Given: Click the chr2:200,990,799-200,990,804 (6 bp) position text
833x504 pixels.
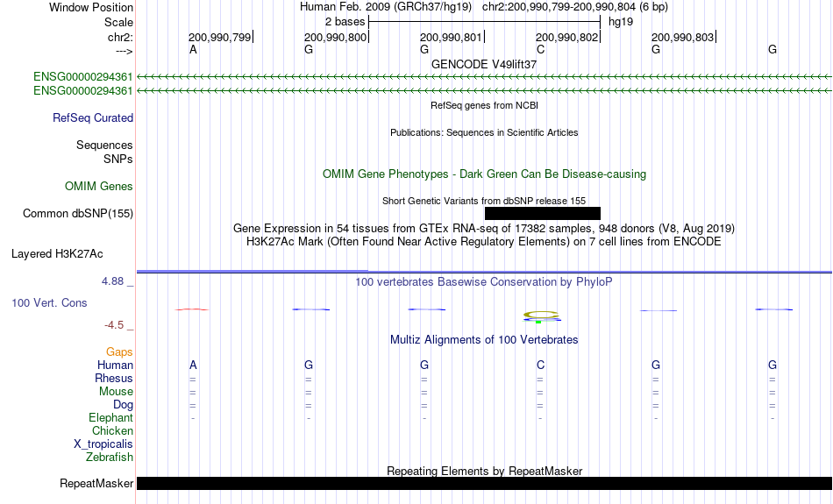Looking at the screenshot, I should click(x=575, y=7).
